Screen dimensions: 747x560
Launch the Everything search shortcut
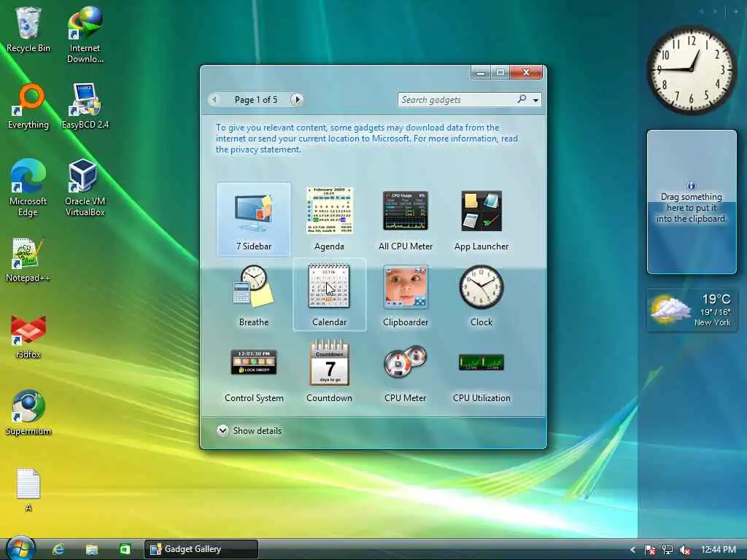(28, 106)
